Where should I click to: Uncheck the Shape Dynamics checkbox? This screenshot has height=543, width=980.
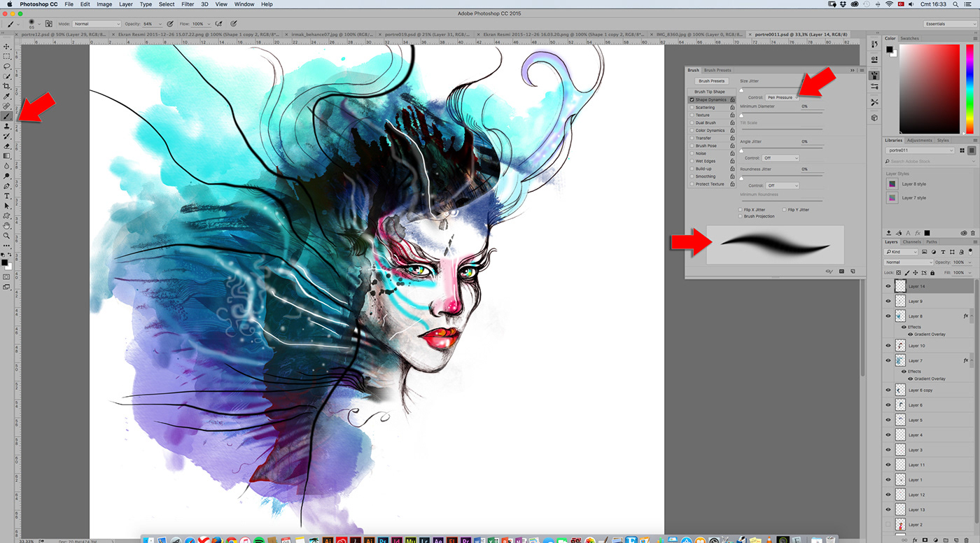pos(692,99)
